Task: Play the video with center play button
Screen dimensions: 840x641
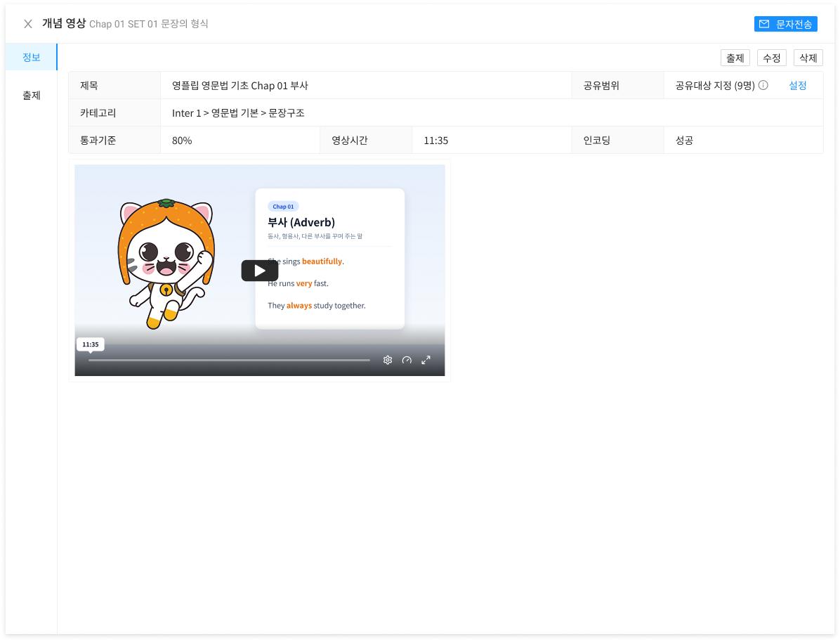Action: pyautogui.click(x=260, y=271)
